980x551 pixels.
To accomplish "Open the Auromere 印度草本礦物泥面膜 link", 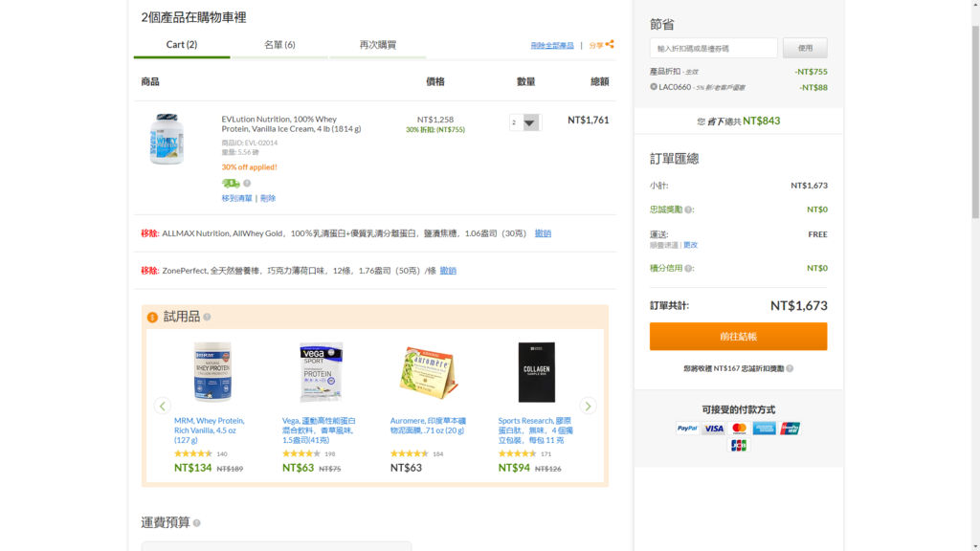I will [428, 426].
